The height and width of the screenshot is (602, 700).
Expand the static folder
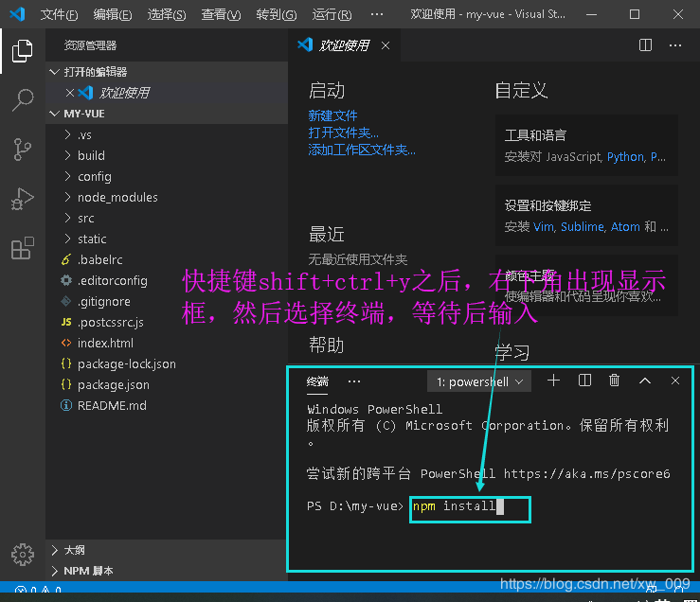pyautogui.click(x=67, y=239)
